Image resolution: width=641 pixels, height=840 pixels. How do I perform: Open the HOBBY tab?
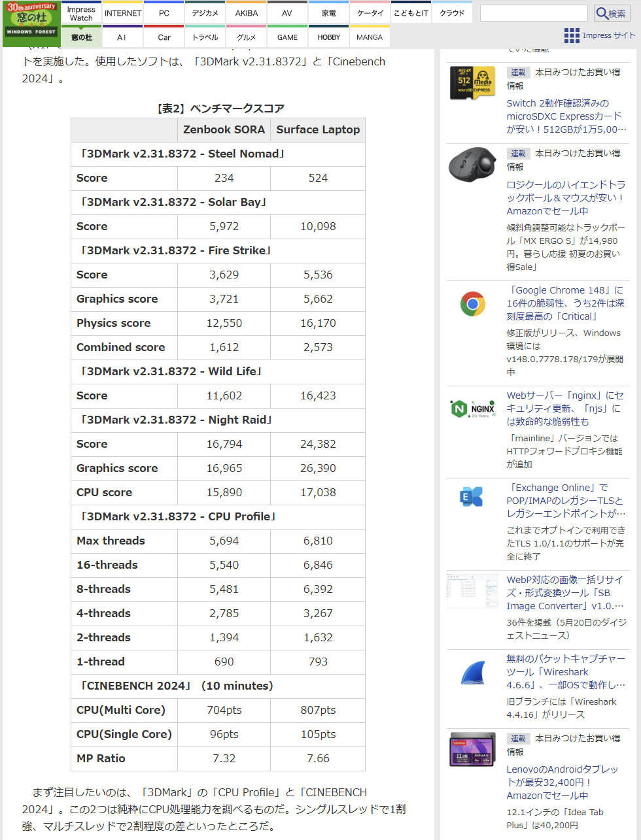pos(329,37)
